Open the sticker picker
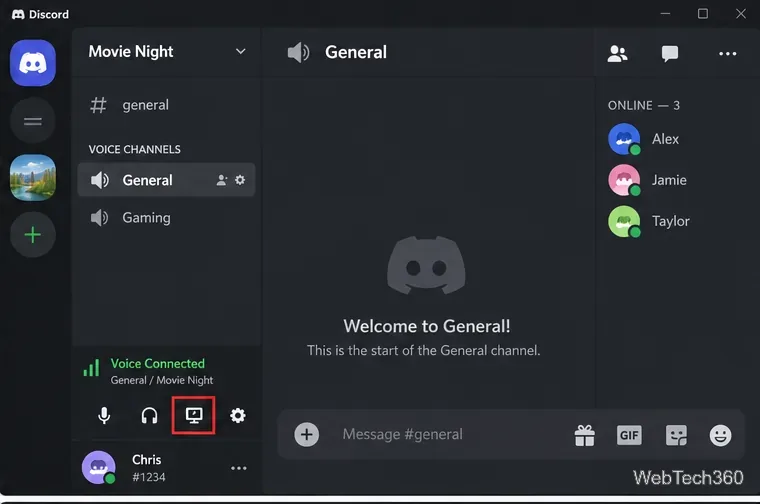760x504 pixels. pos(676,435)
